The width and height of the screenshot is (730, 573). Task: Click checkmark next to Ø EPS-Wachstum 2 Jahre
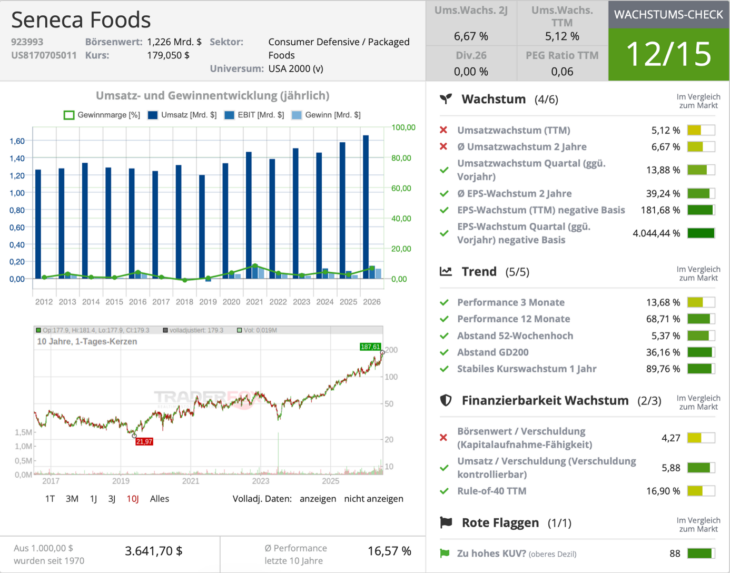point(444,193)
